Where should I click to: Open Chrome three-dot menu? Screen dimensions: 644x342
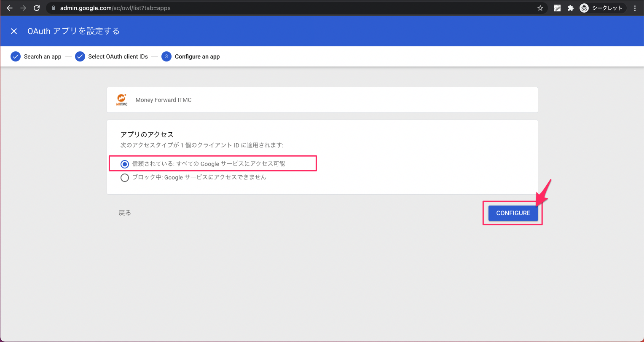(x=635, y=8)
